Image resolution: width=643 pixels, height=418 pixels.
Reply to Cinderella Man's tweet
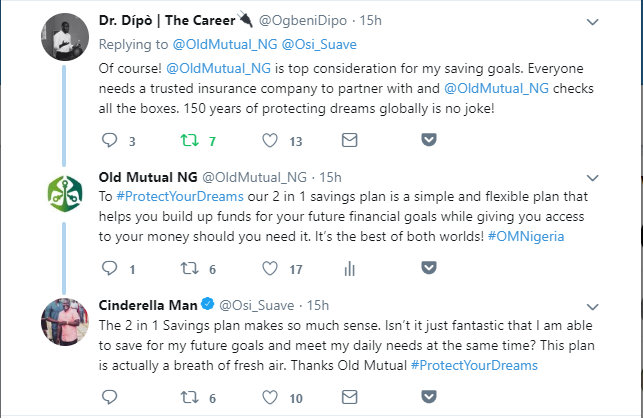110,398
